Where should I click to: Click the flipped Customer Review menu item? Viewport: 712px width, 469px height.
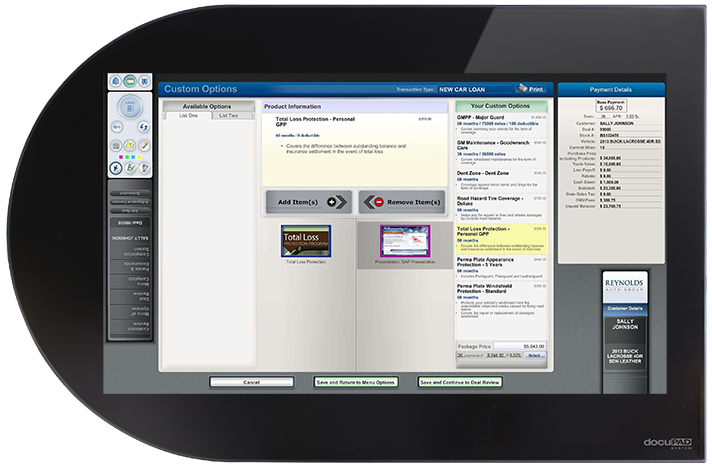point(130,326)
